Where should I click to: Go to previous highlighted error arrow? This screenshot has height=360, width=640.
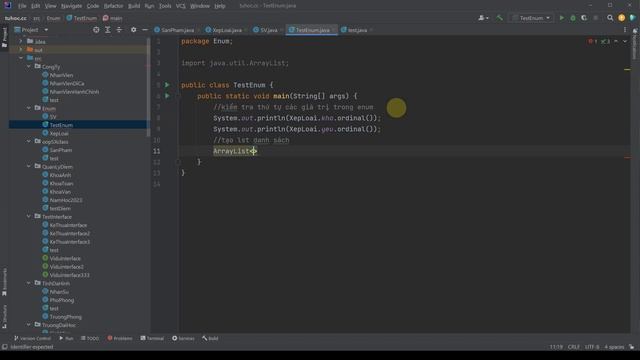pos(616,42)
